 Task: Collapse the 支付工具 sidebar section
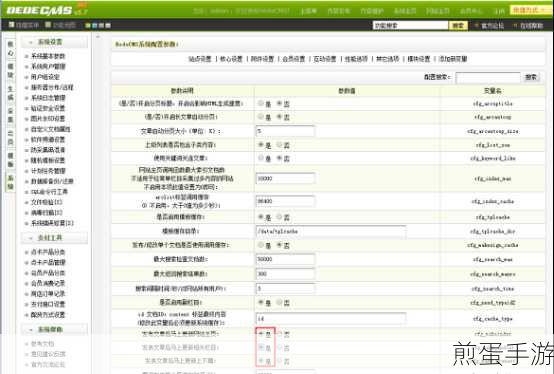(54, 238)
